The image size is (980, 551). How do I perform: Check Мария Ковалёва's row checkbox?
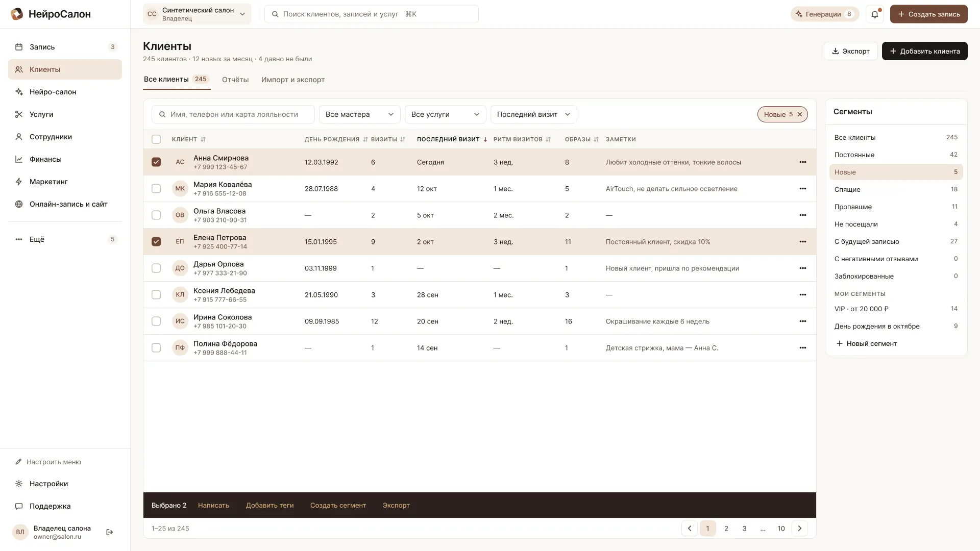[156, 189]
